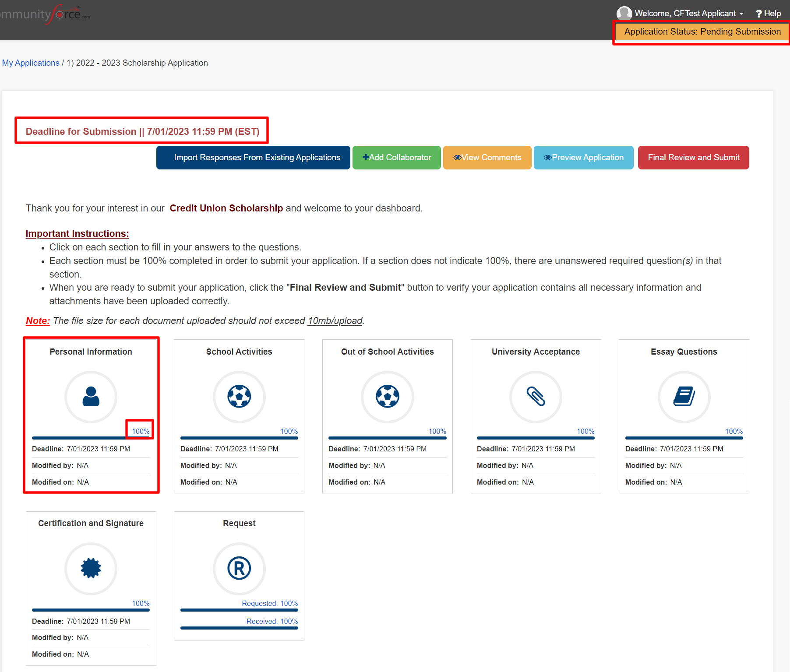Viewport: 790px width, 672px height.
Task: Click Essay Questions deadline row
Action: (x=684, y=449)
